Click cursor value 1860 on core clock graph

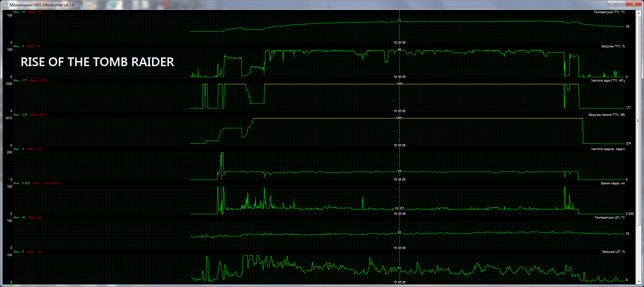399,84
